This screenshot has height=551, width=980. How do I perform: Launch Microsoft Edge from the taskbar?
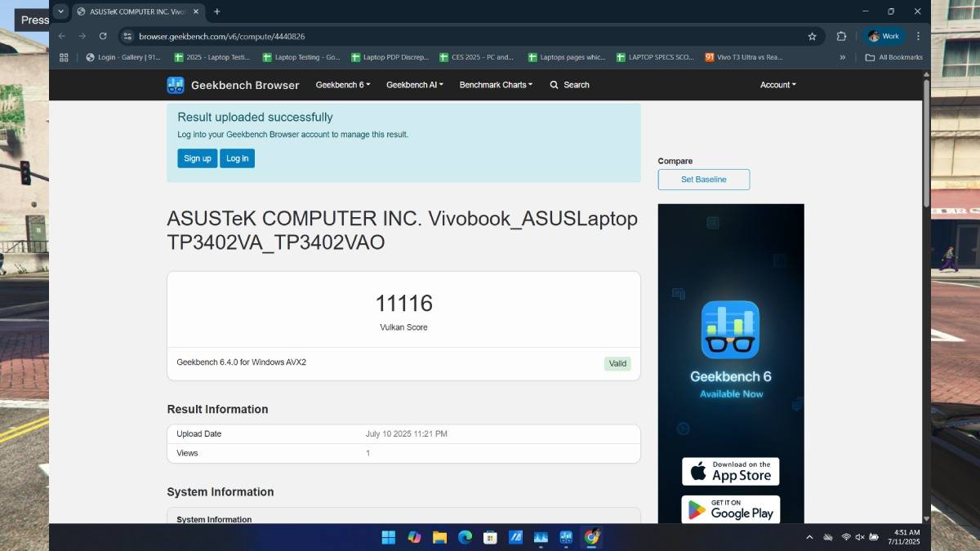[x=465, y=537]
